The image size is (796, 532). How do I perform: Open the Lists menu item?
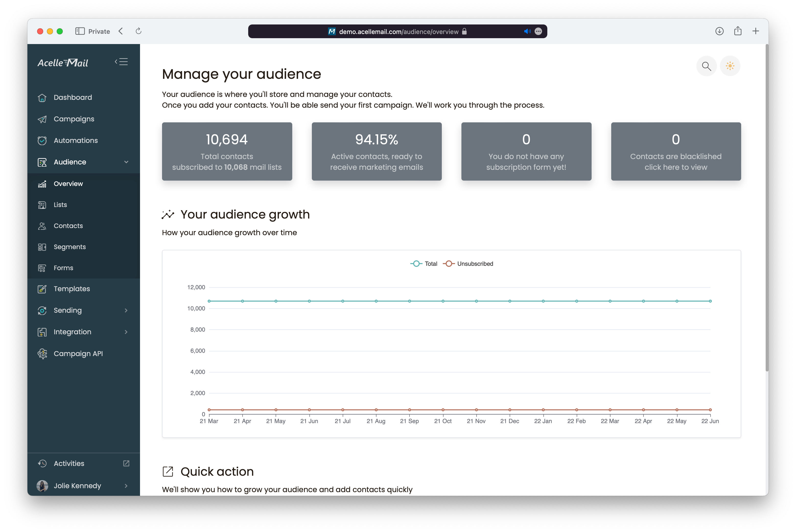coord(60,204)
